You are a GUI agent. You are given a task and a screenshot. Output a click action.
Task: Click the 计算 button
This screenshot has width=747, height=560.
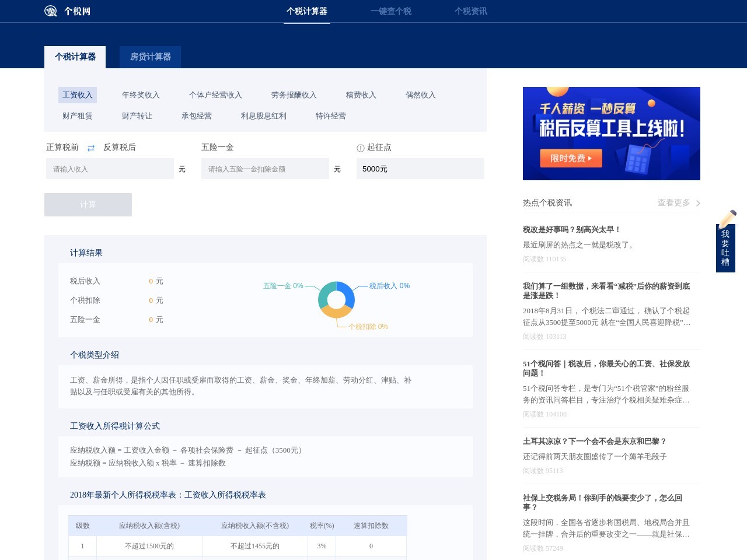coord(88,204)
